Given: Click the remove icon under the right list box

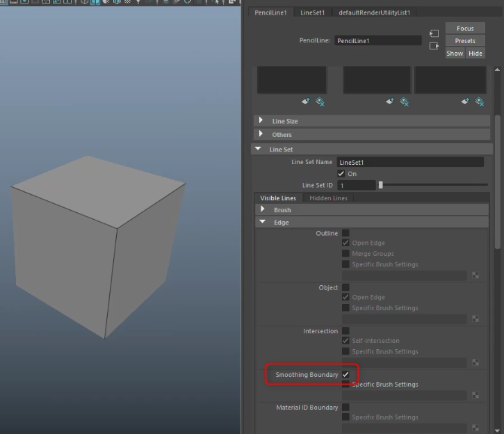Looking at the screenshot, I should tap(480, 102).
